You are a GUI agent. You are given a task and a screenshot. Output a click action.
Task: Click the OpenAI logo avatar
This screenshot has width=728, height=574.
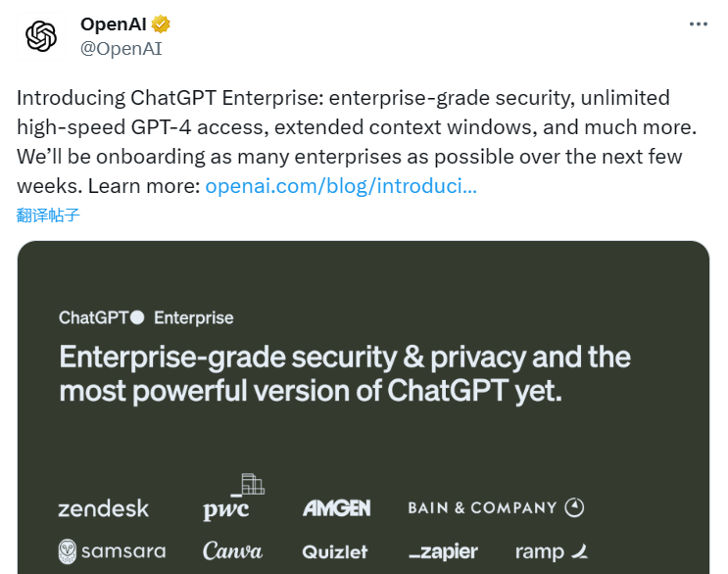point(41,36)
